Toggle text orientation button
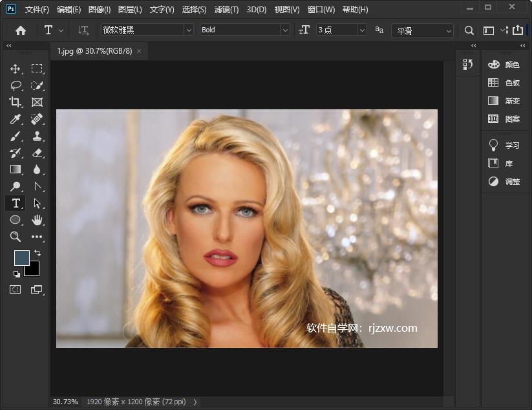 [x=83, y=30]
